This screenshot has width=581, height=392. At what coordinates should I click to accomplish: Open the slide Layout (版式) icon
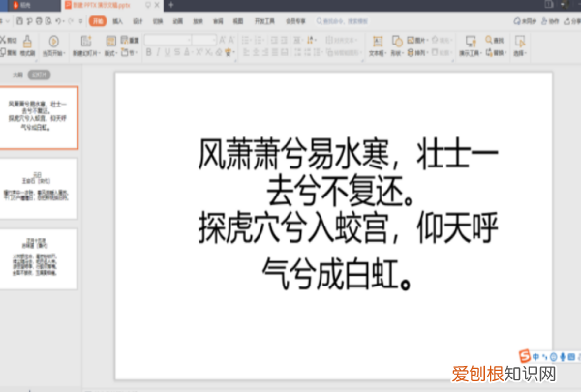coord(110,41)
